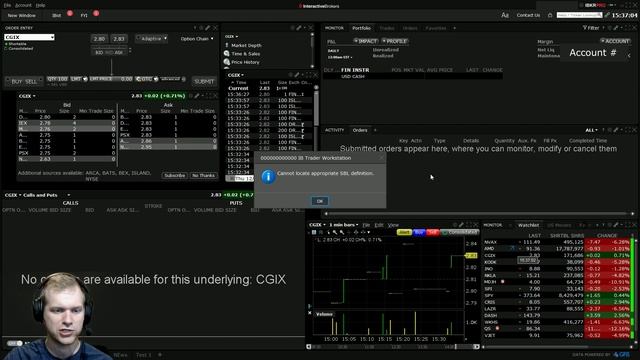The height and width of the screenshot is (360, 640).
Task: Add a new Monitor tab with plus
Action: tap(454, 28)
